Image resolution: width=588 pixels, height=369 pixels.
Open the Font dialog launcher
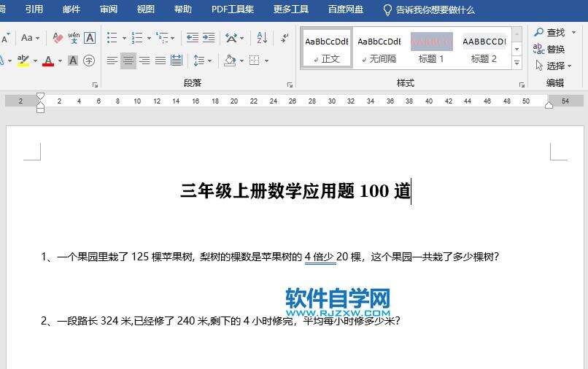click(x=95, y=85)
